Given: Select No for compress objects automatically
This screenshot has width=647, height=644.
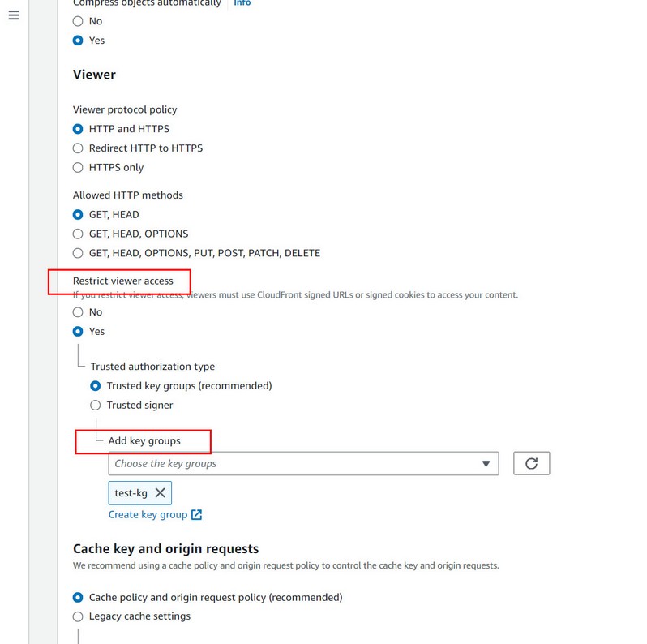Looking at the screenshot, I should click(x=78, y=21).
